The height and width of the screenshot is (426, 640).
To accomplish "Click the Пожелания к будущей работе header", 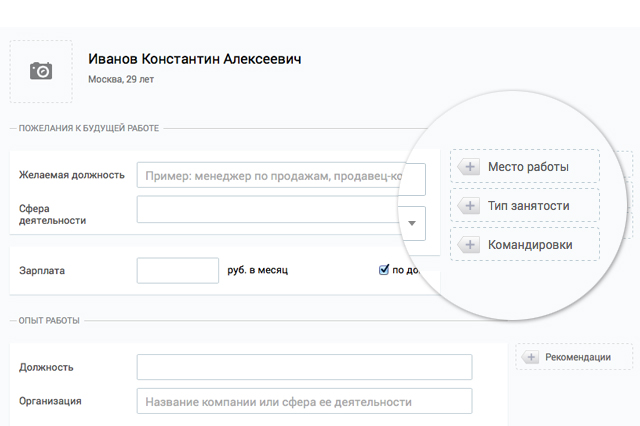I will click(89, 128).
